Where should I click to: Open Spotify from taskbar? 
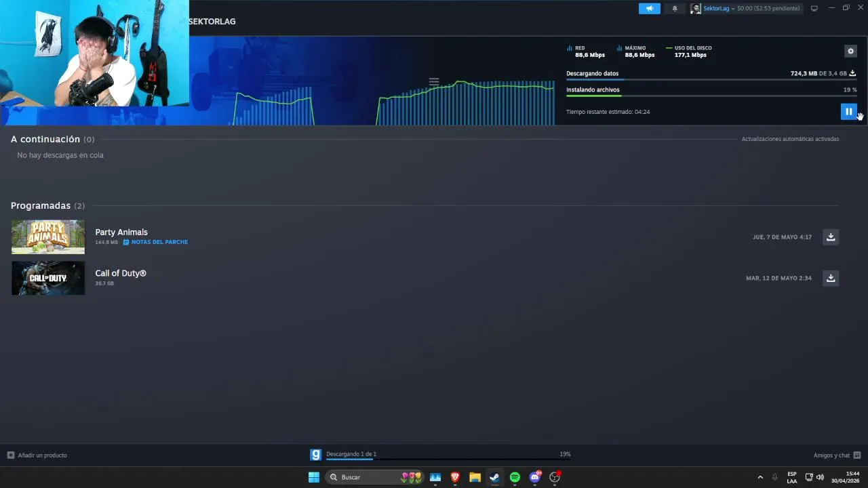click(515, 477)
